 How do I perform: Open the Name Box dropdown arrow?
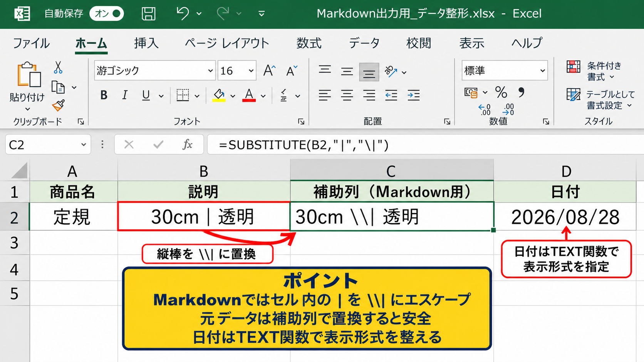pyautogui.click(x=84, y=145)
